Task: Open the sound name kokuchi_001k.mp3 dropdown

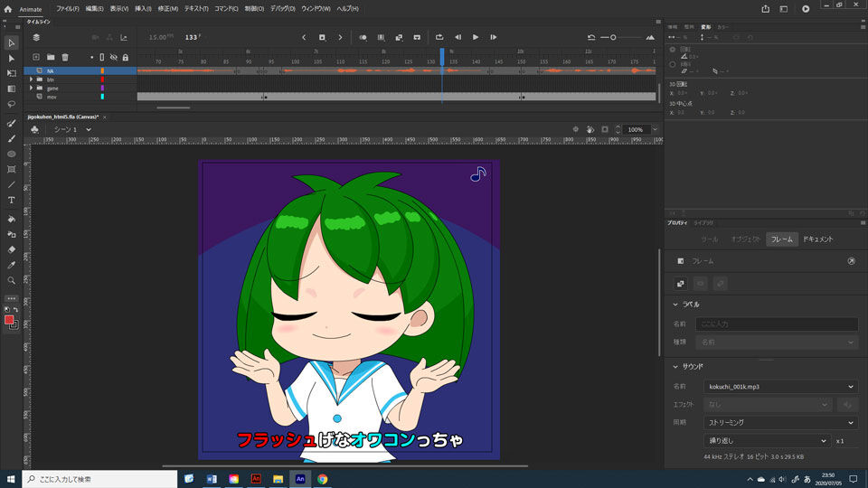Action: pos(780,386)
